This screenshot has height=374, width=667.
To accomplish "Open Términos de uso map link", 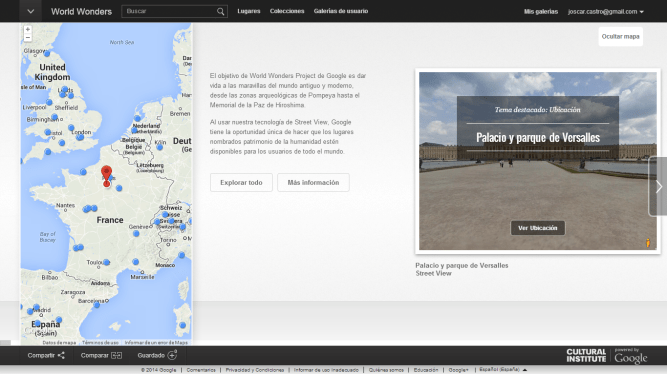I will pos(100,343).
